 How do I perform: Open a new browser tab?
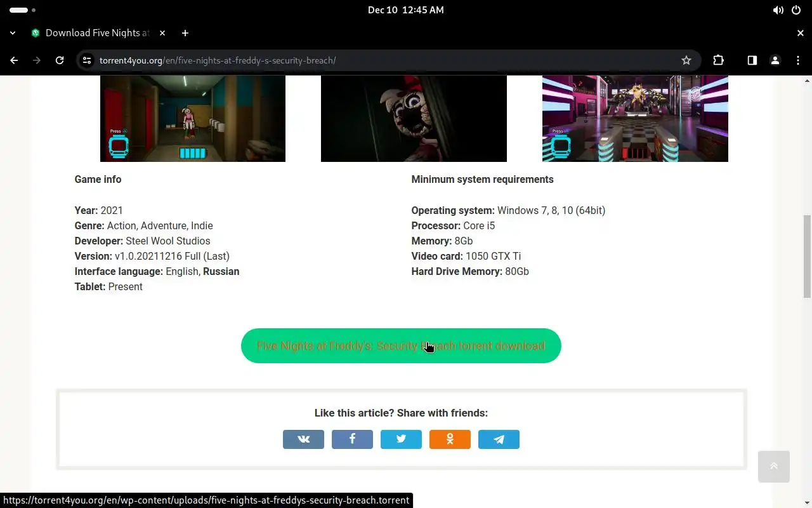[185, 33]
